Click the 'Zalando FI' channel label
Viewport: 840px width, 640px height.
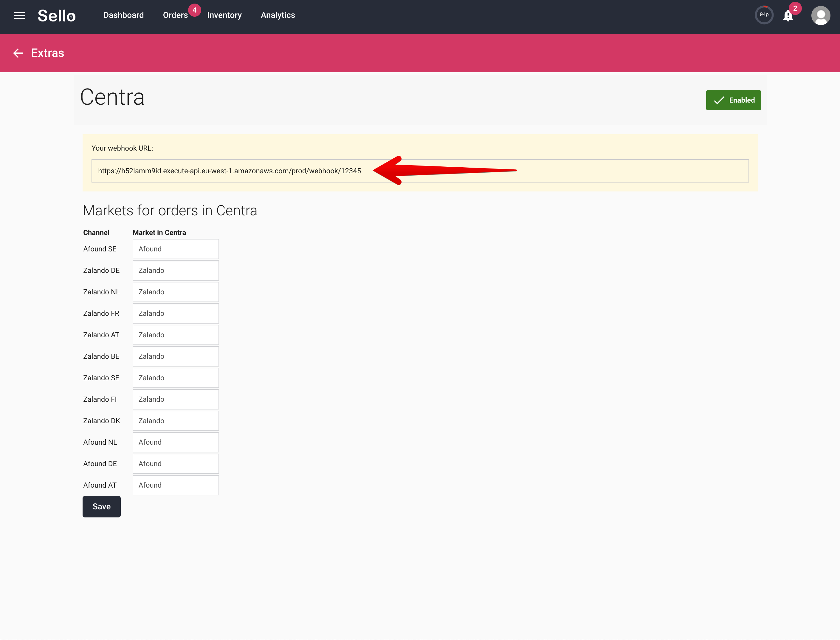click(x=100, y=399)
